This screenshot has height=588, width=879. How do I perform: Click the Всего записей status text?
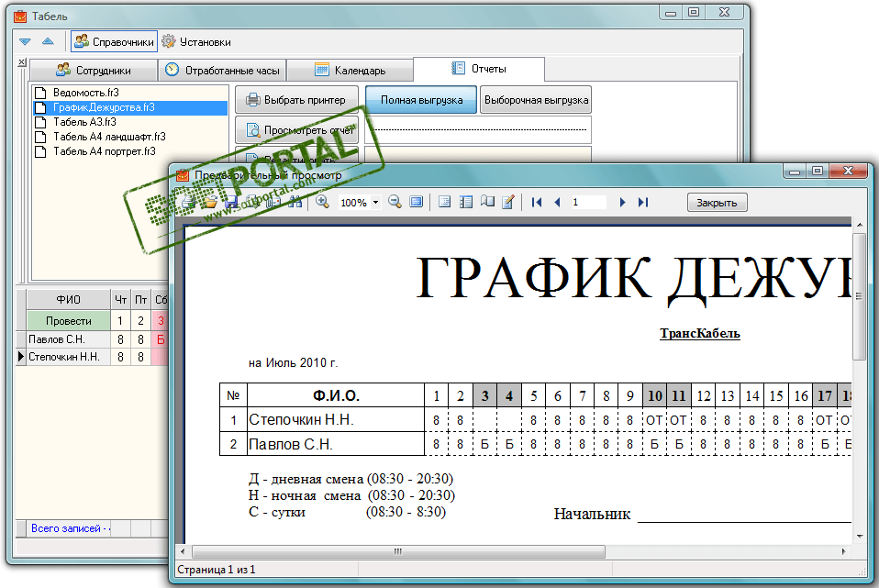pos(71,528)
